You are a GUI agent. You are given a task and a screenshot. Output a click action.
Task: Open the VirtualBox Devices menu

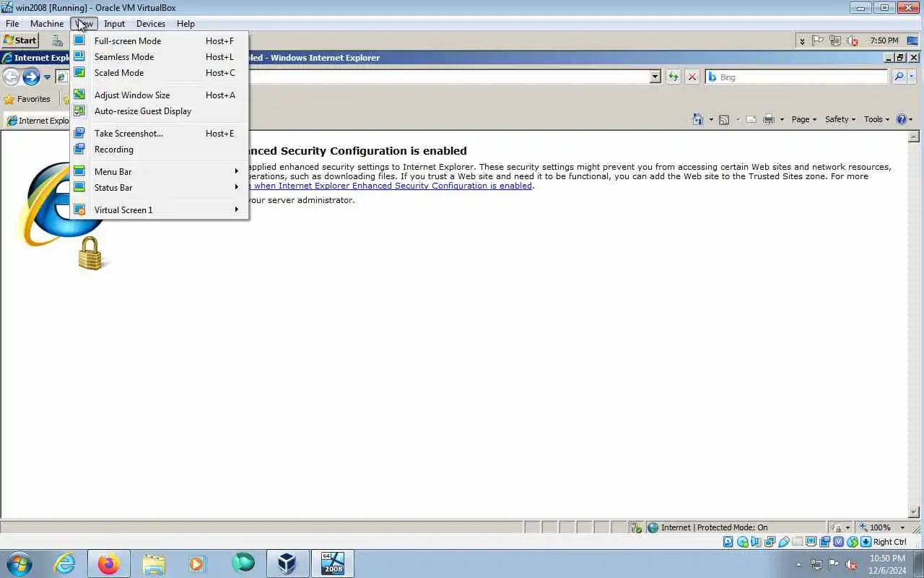click(151, 24)
